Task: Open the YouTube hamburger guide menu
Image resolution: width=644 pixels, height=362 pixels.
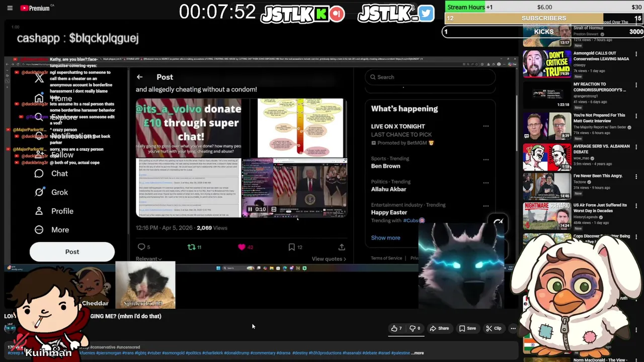Action: [x=10, y=8]
